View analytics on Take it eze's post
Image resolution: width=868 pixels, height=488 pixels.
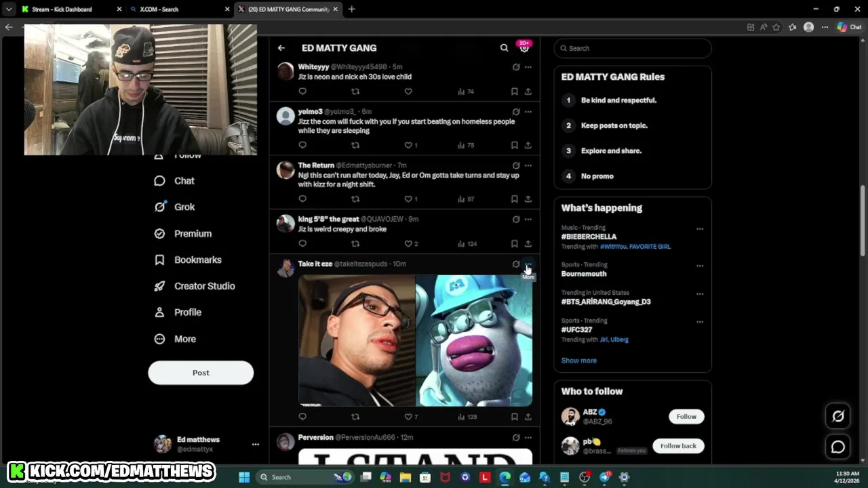(x=467, y=417)
